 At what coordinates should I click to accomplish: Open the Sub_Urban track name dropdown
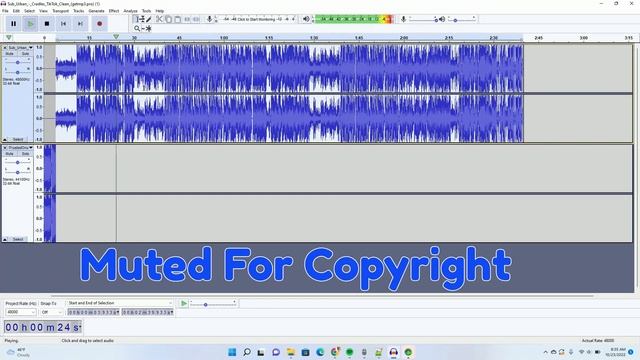(x=20, y=48)
